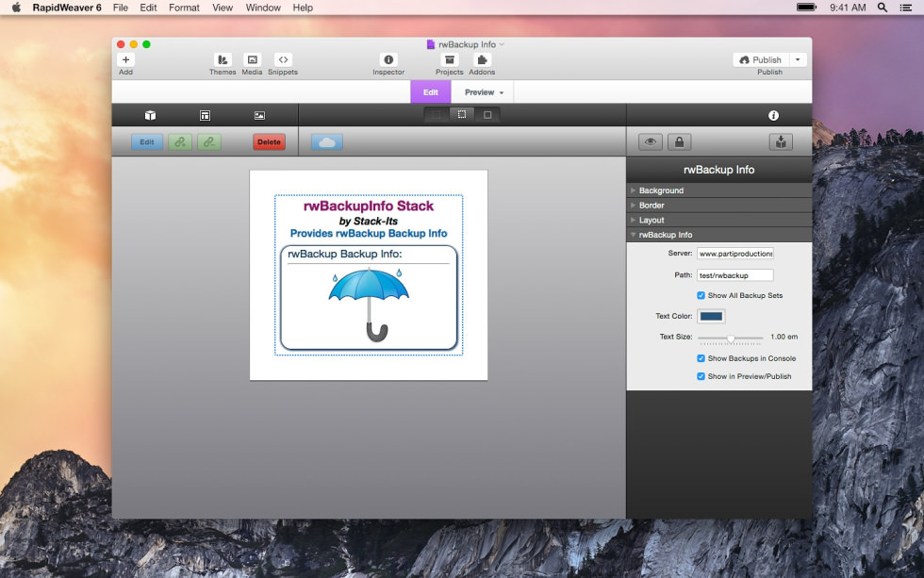Select the templates layout icon

(x=205, y=115)
